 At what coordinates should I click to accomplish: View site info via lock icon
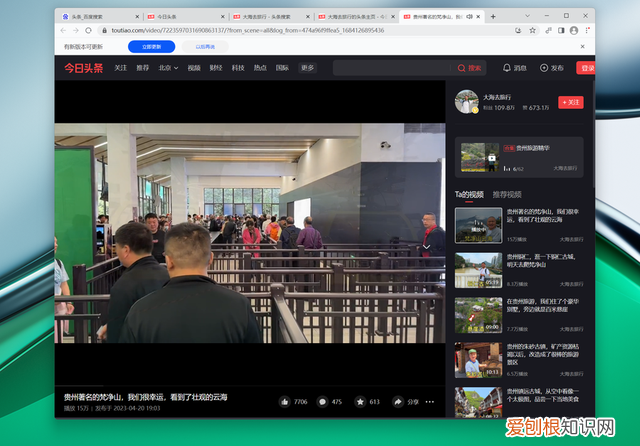click(x=104, y=31)
